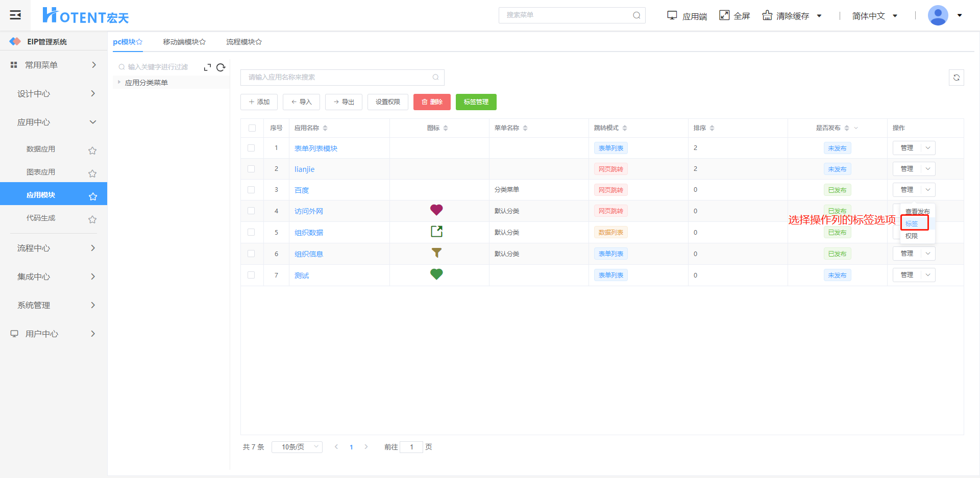Click the green 标签管理 button

tap(476, 102)
